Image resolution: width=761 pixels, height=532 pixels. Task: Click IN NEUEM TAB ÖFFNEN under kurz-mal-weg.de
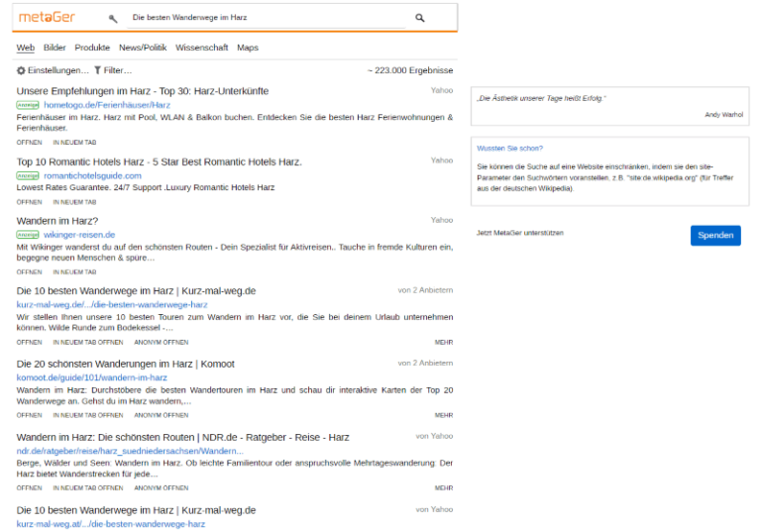(88, 342)
